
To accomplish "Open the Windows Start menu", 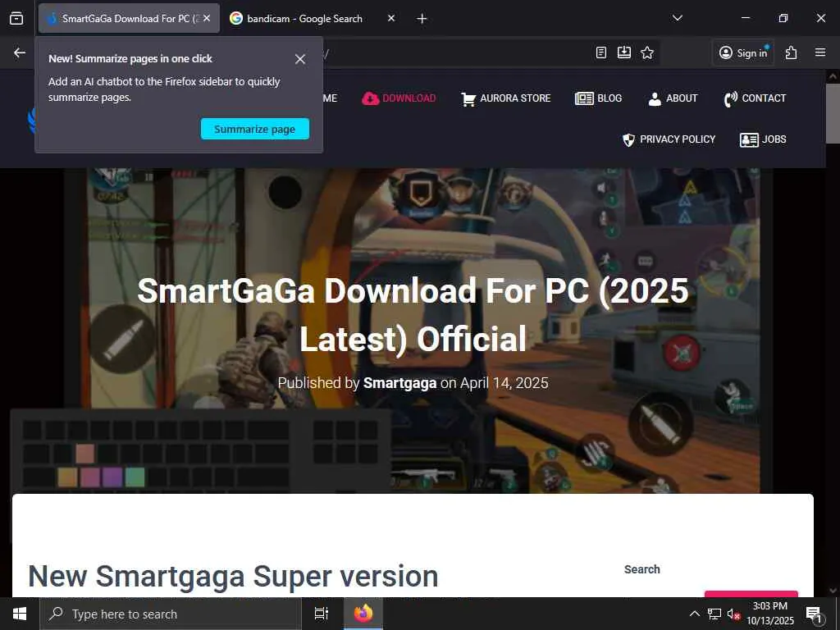I will tap(20, 614).
